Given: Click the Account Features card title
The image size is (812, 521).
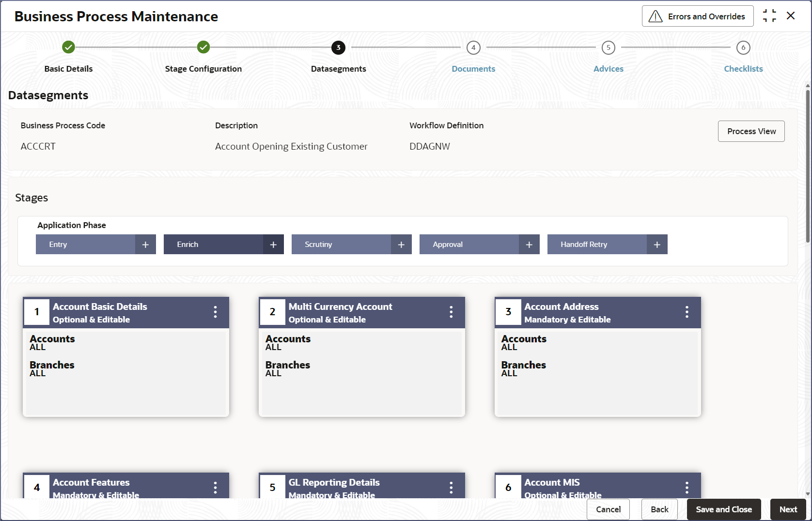Looking at the screenshot, I should [91, 482].
